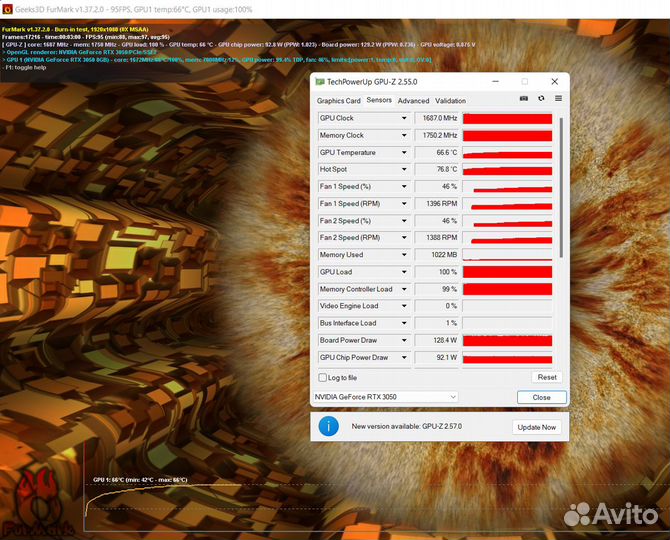
Task: Minimize the GPU-Z window
Action: click(496, 81)
